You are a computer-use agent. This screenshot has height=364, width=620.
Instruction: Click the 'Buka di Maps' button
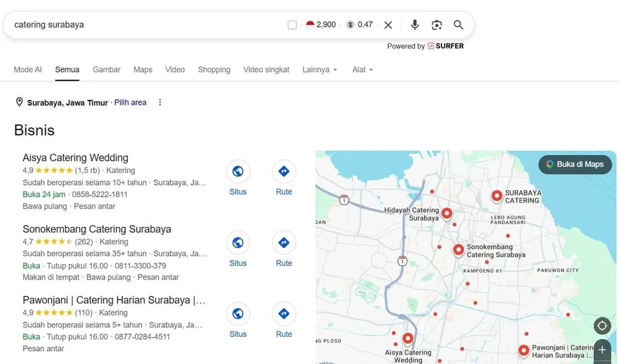[575, 164]
